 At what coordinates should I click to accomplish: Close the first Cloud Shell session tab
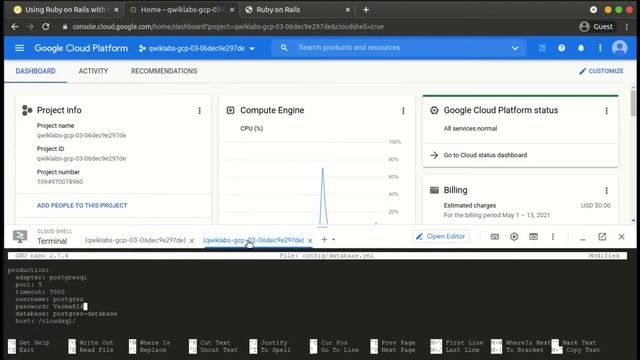(x=192, y=240)
